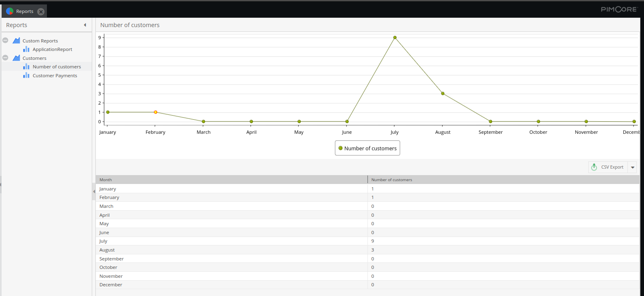Select the March row in table
This screenshot has width=644, height=296.
click(367, 206)
